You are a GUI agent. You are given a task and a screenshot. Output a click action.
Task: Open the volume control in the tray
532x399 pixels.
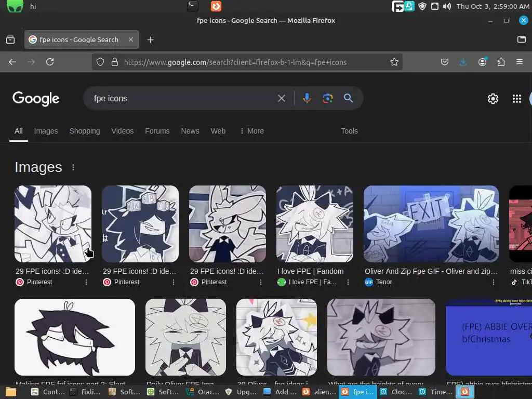point(447,6)
